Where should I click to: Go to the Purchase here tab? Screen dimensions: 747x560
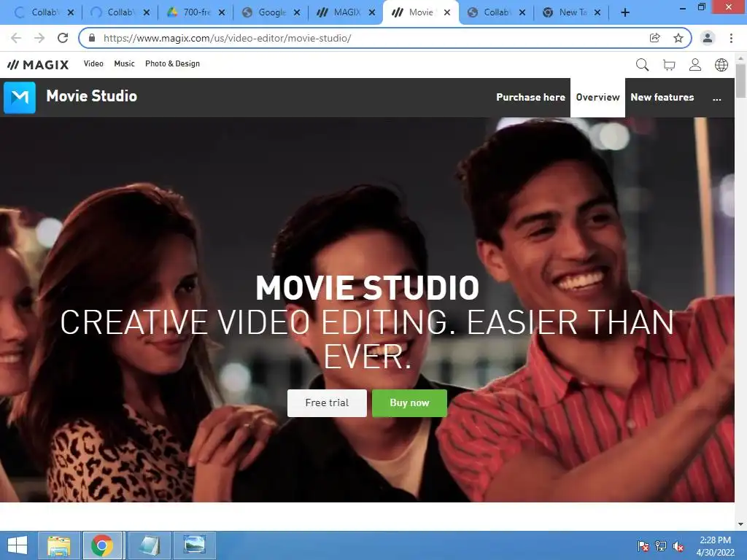coord(531,98)
